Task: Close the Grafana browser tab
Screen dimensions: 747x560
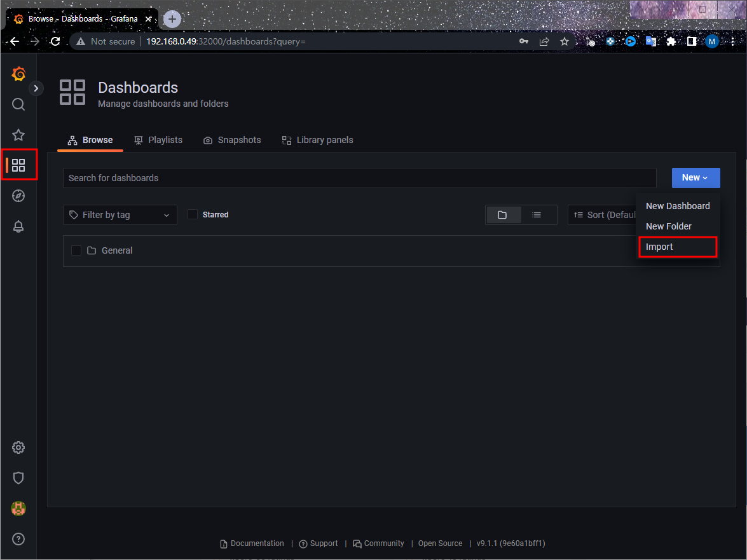Action: 149,19
